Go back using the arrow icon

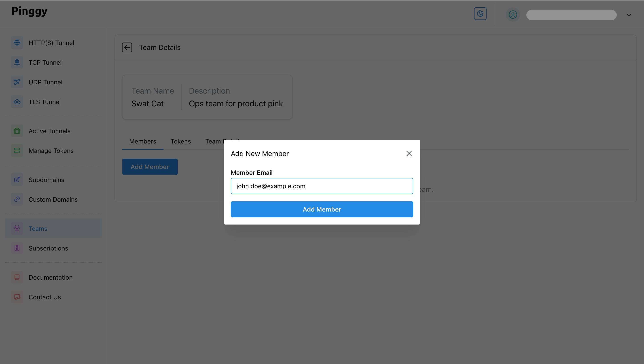tap(127, 47)
